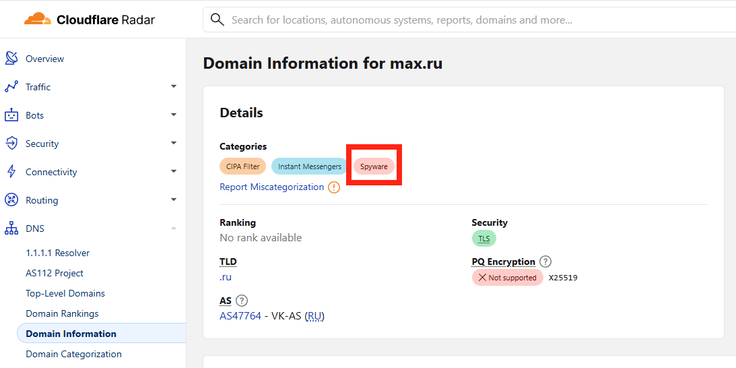
Task: Open AS112 Project page
Action: pyautogui.click(x=54, y=273)
